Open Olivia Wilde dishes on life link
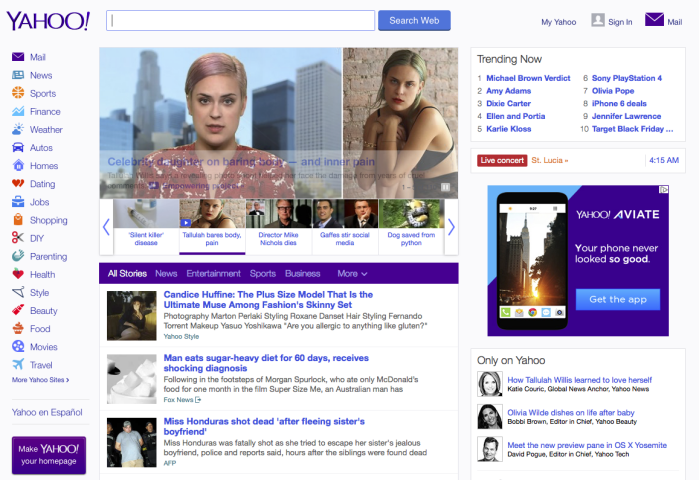699x480 pixels. tap(571, 412)
